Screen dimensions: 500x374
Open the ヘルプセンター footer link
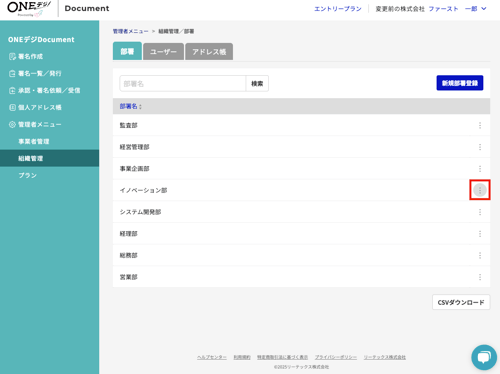(x=212, y=357)
